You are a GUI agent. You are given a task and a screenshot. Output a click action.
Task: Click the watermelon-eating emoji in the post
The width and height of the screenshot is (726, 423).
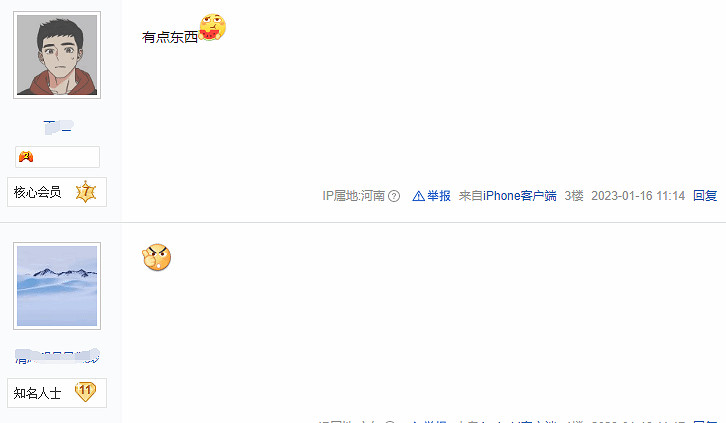click(213, 27)
